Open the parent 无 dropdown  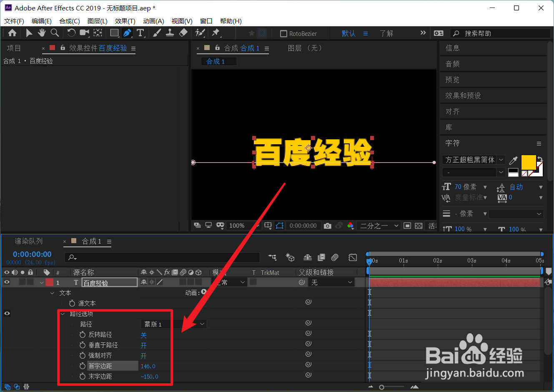(x=332, y=282)
